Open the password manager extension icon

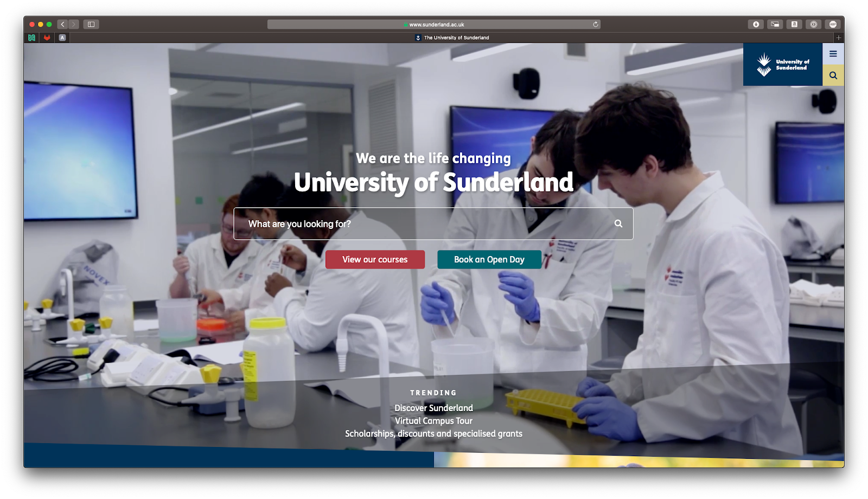click(794, 24)
